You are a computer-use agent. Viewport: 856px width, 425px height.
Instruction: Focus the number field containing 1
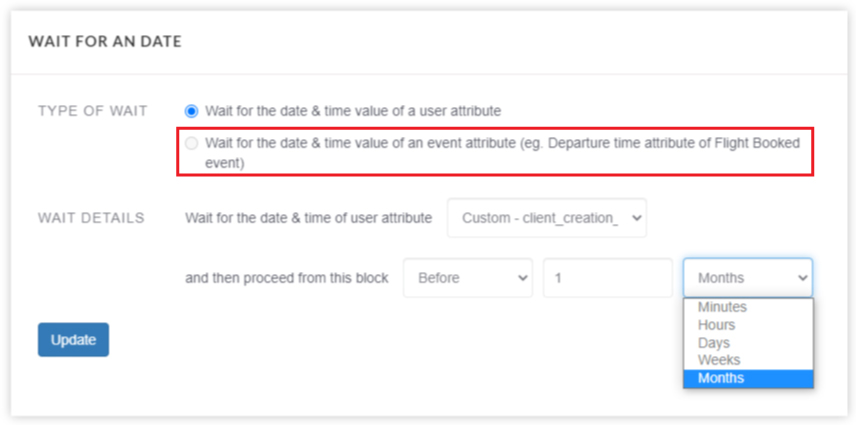pyautogui.click(x=608, y=278)
